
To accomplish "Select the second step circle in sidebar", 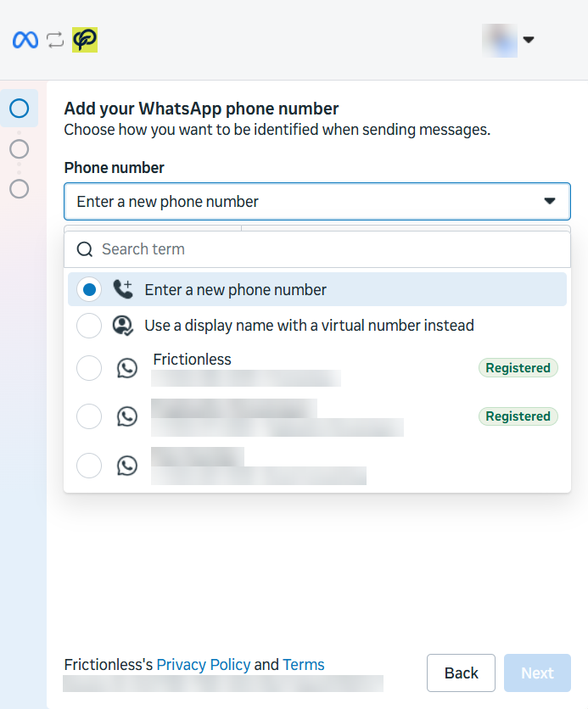I will 19,148.
